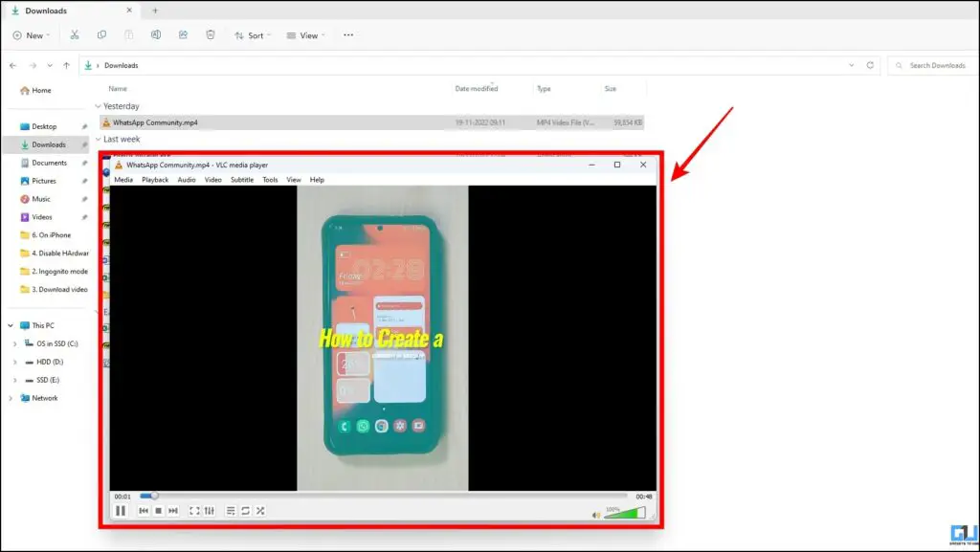Screen dimensions: 980x552
Task: Stop playback in VLC
Action: 159,511
